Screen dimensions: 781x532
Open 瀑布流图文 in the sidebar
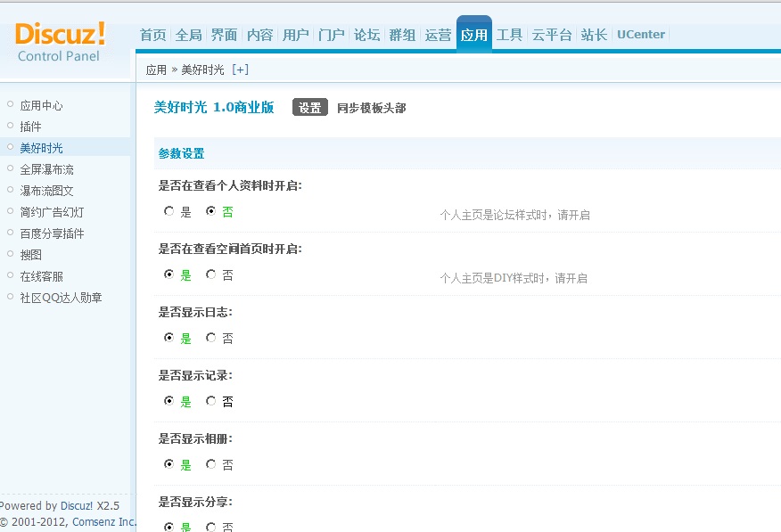[47, 191]
